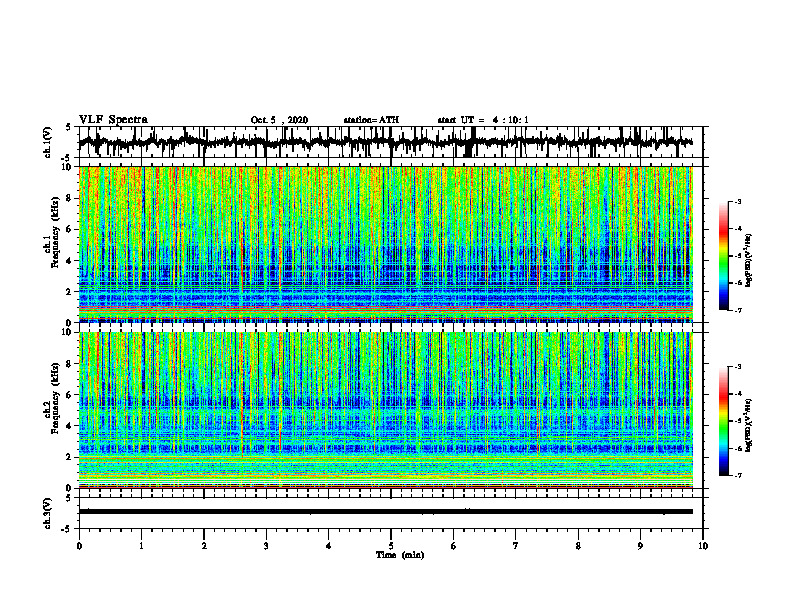This screenshot has width=792, height=612.
Task: Click tick label "1" on the Time axis
Action: click(x=141, y=546)
